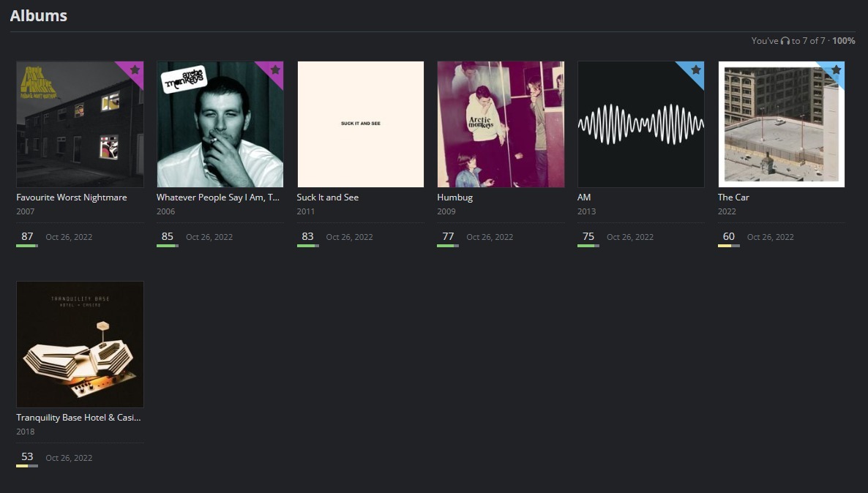Click the Albums section heading
The height and width of the screenshot is (493, 868).
pos(39,15)
